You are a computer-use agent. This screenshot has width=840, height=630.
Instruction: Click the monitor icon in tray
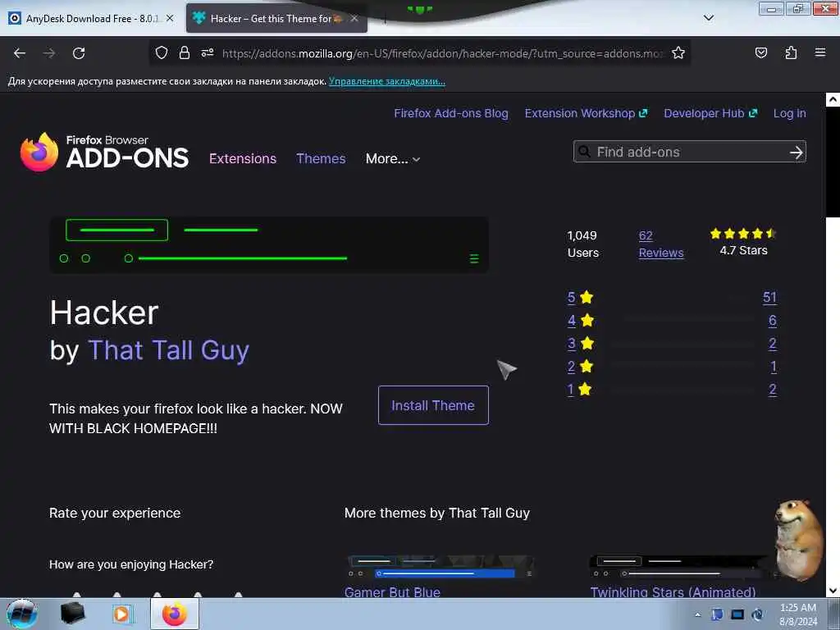(x=737, y=614)
